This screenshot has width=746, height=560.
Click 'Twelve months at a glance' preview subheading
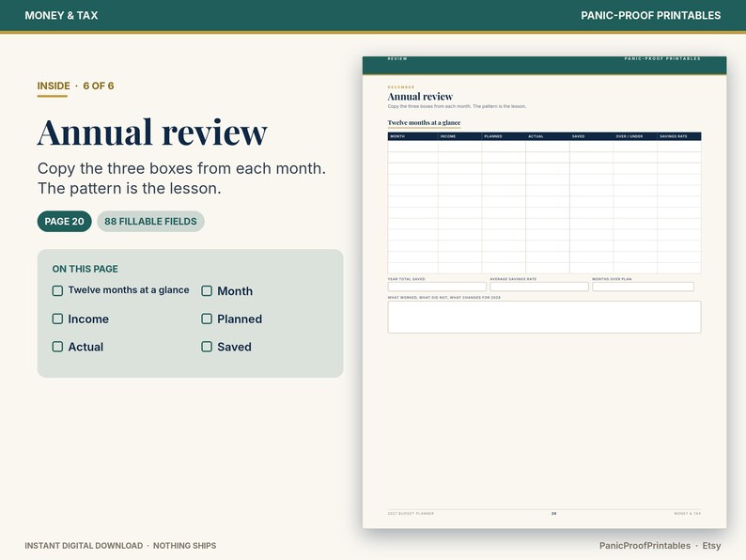coord(424,123)
